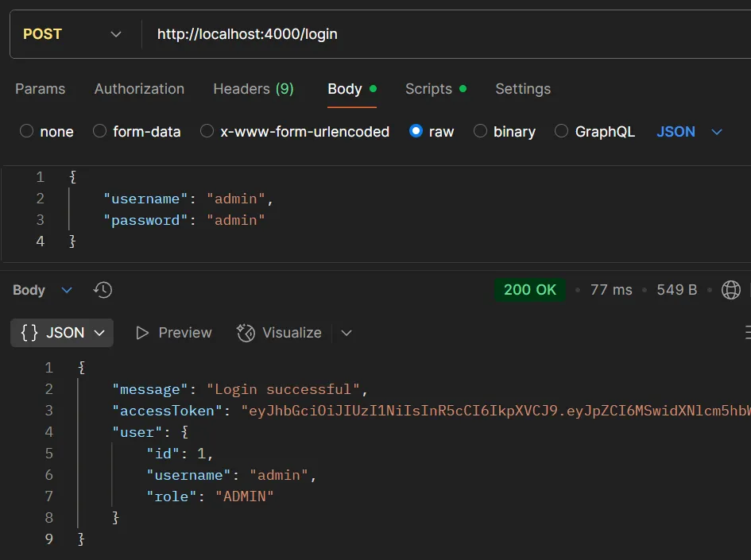Click the 77 ms response time indicator
Image resolution: width=751 pixels, height=560 pixels.
pyautogui.click(x=612, y=290)
